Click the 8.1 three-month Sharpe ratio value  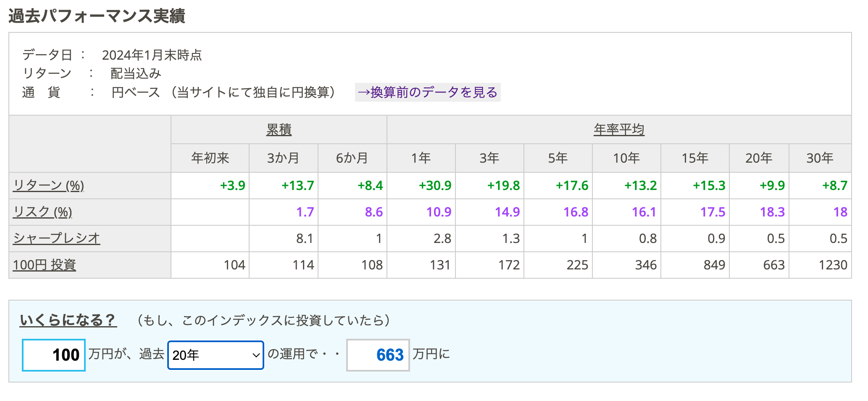point(305,238)
